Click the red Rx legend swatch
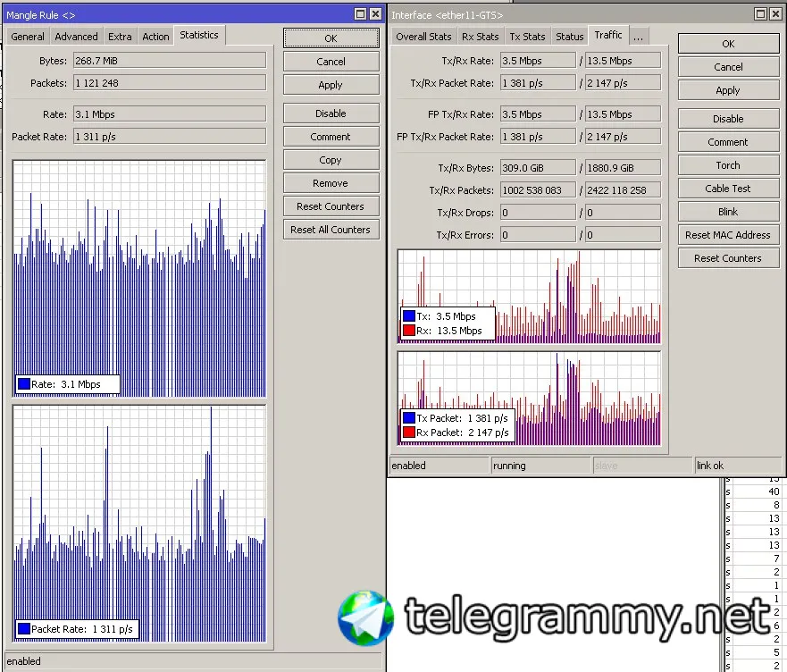Viewport: 787px width, 672px height. [409, 331]
